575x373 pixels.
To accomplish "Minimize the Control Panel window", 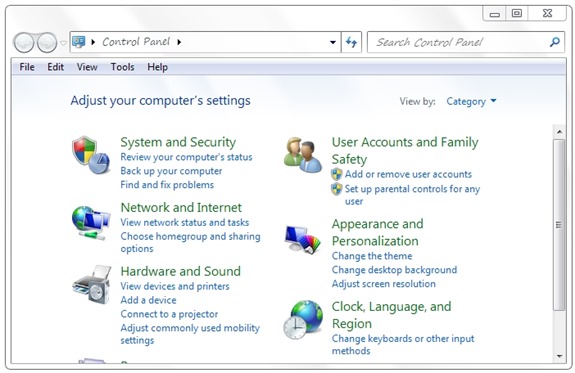I will [x=495, y=14].
